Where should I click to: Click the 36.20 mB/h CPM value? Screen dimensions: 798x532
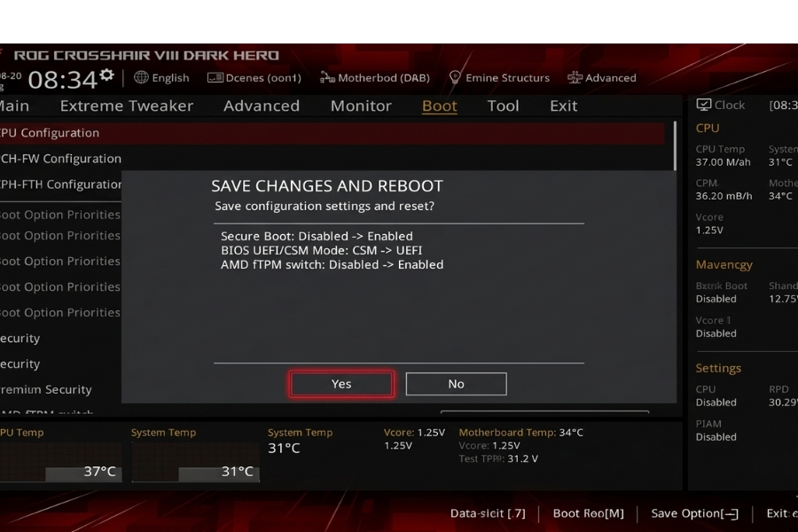[x=724, y=196]
